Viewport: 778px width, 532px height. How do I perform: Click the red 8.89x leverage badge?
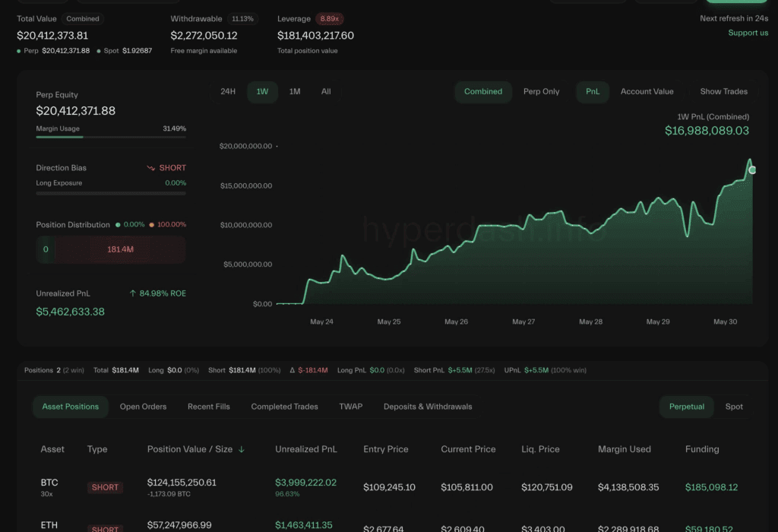pyautogui.click(x=330, y=18)
